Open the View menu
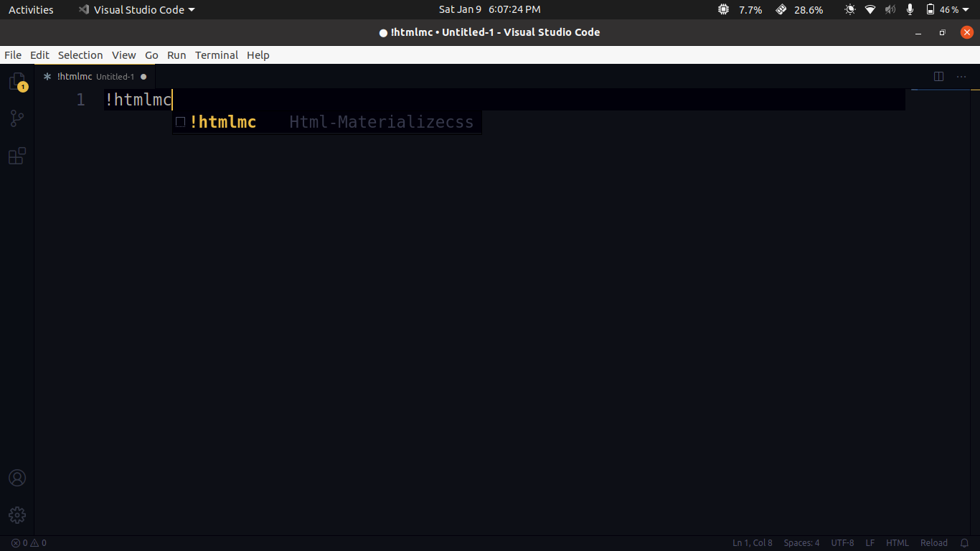The width and height of the screenshot is (980, 551). click(123, 55)
